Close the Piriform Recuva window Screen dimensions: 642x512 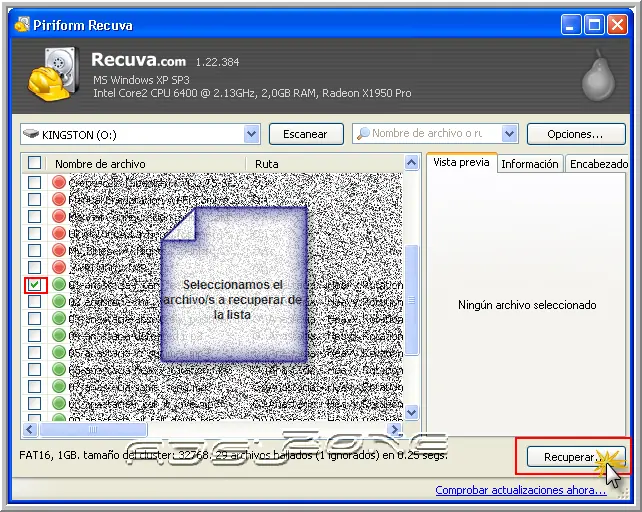617,25
